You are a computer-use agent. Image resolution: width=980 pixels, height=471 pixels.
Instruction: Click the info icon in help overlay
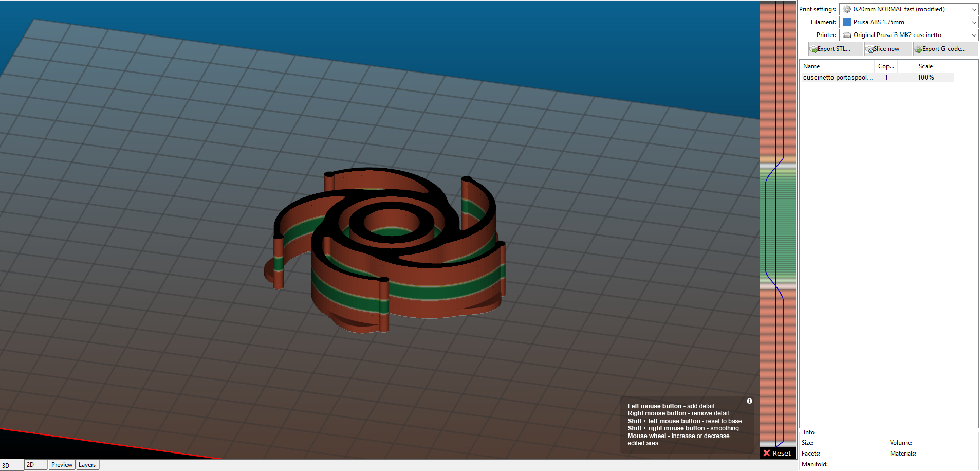pos(749,401)
